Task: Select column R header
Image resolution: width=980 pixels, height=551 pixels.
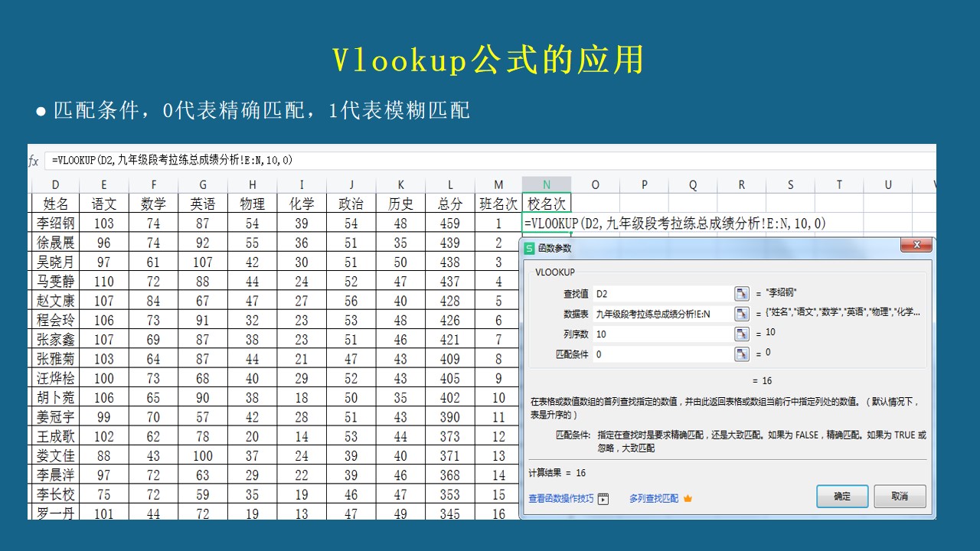Action: (x=742, y=184)
